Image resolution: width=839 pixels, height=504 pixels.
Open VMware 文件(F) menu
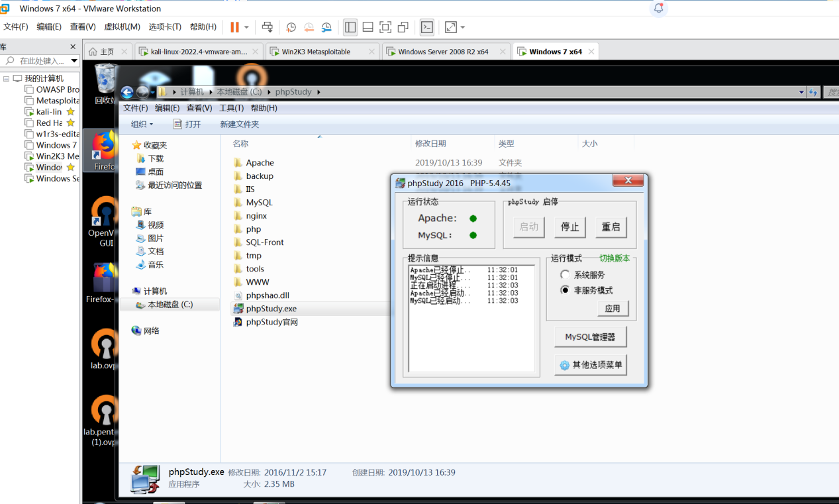pyautogui.click(x=16, y=27)
